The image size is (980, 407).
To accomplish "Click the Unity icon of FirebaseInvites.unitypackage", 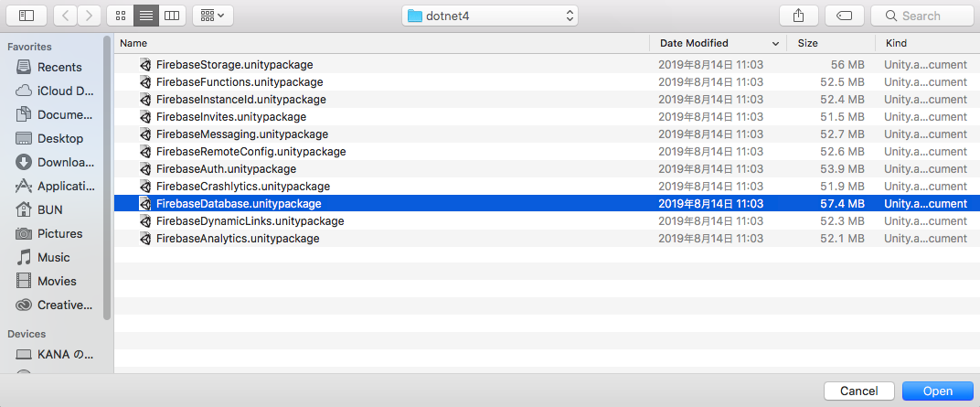I will pos(145,117).
